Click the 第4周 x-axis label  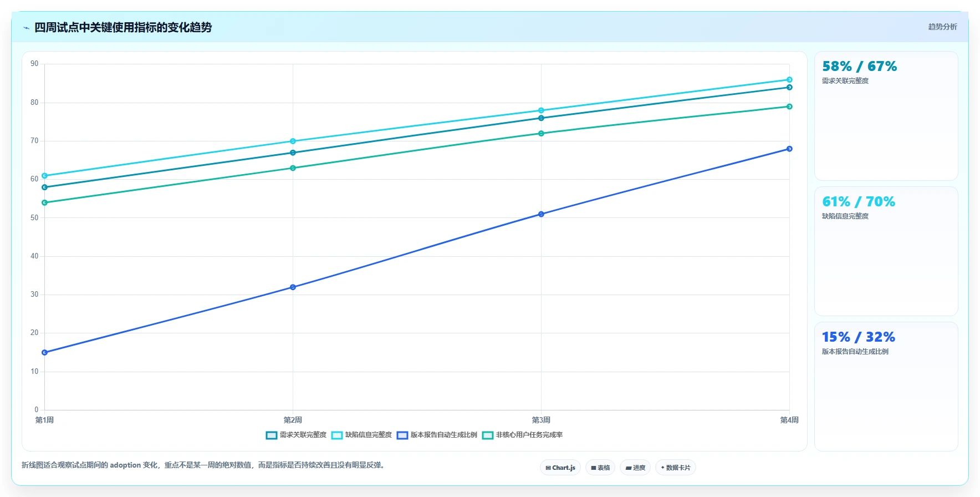(789, 420)
